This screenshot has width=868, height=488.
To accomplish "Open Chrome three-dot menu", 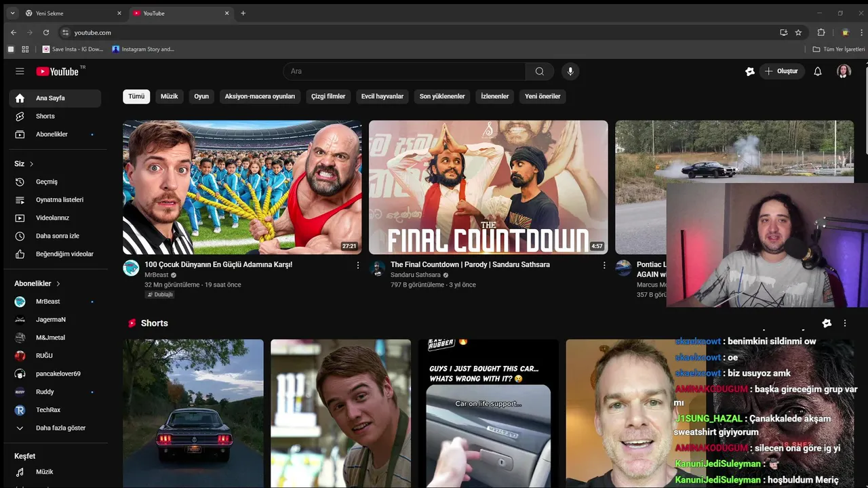I will click(863, 33).
